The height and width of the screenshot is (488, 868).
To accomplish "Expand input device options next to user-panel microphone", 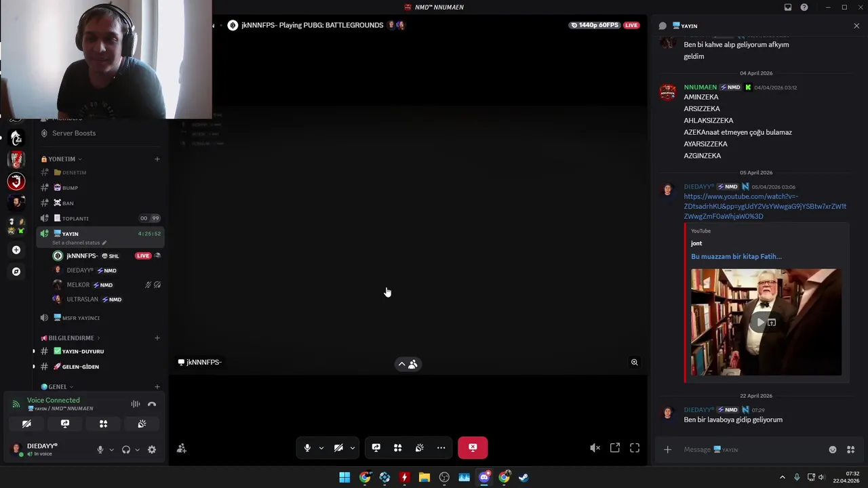I will [111, 449].
